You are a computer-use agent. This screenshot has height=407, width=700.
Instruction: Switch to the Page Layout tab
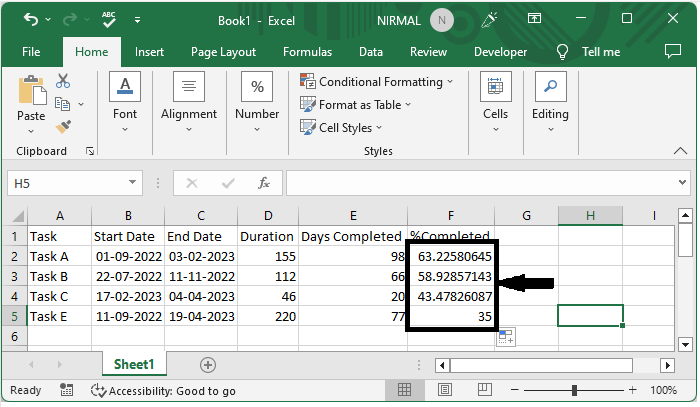click(x=223, y=52)
